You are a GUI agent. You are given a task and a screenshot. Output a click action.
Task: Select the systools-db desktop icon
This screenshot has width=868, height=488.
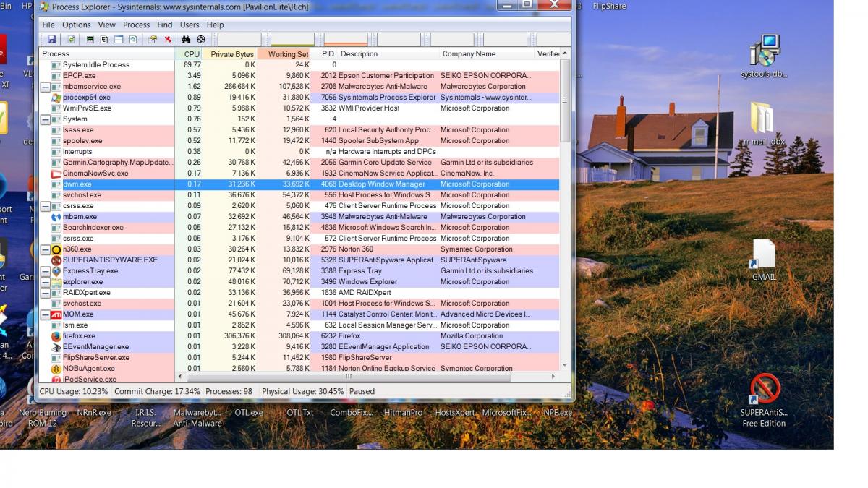[764, 57]
